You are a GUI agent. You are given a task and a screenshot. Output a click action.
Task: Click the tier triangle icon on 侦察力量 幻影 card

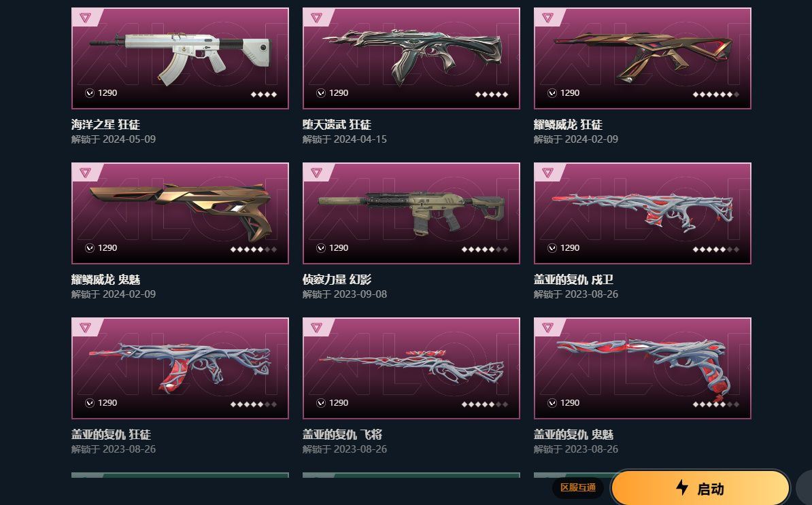316,173
